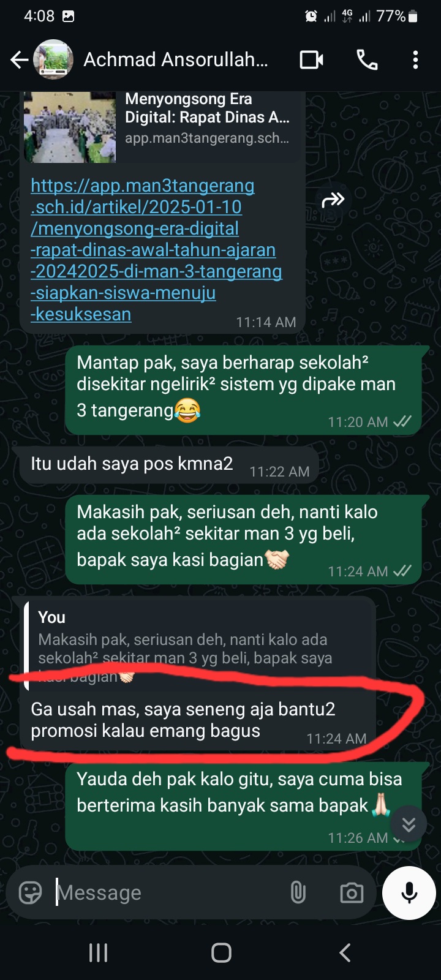Forward the shared article link message
Image resolution: width=441 pixels, height=980 pixels.
click(333, 200)
